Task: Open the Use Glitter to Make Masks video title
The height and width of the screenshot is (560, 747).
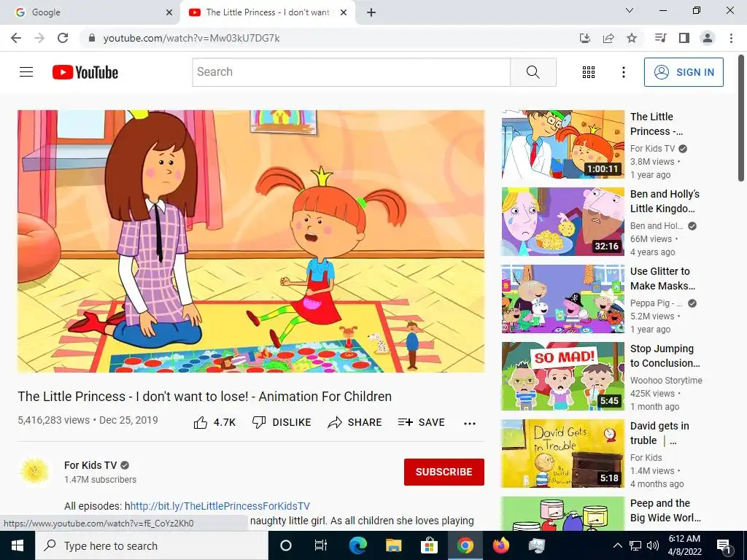Action: (x=662, y=279)
